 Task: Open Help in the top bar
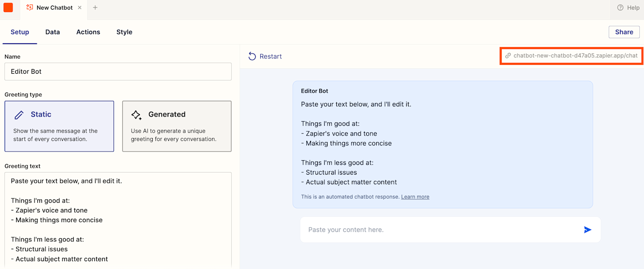(x=628, y=8)
